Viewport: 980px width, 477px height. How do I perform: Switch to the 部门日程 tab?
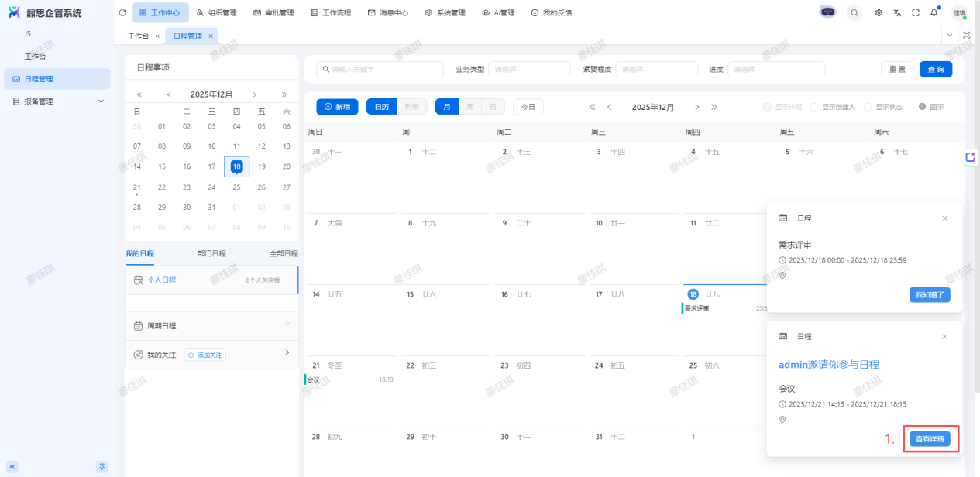[x=211, y=253]
